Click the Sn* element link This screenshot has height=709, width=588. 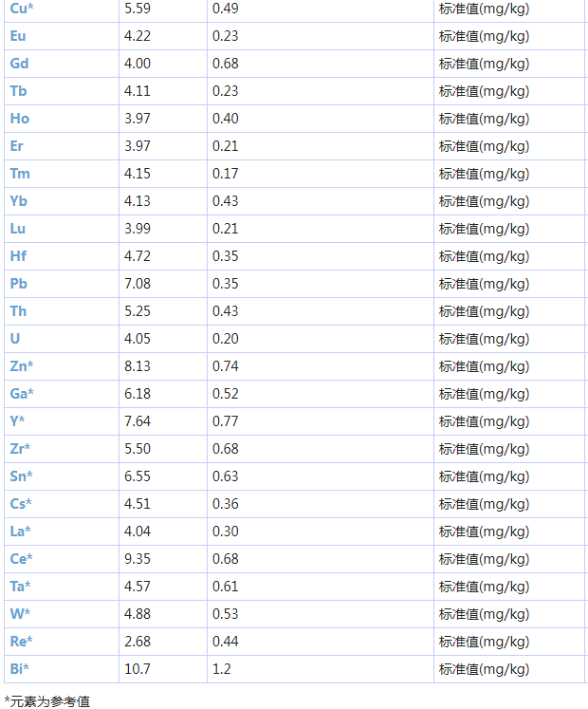[x=21, y=476]
